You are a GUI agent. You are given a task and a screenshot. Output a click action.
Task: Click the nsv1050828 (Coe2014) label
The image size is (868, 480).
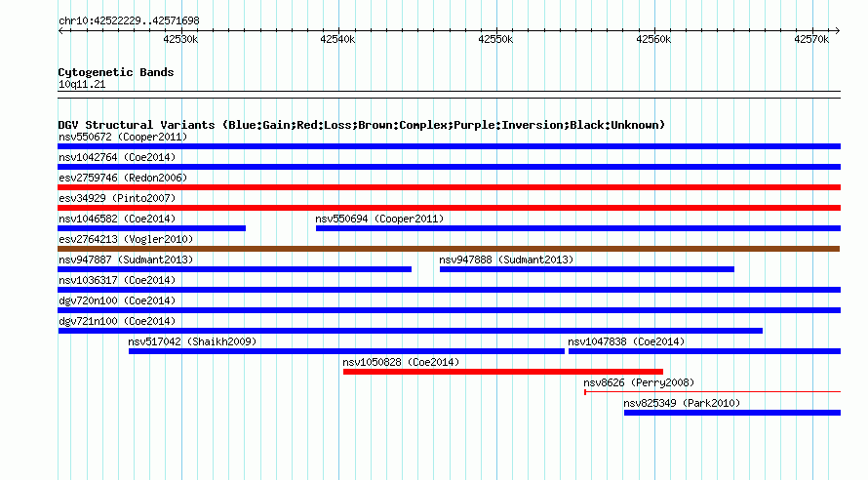401,362
